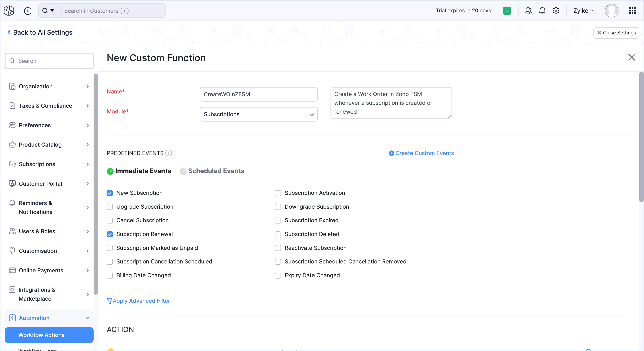Open the apps grid launcher icon
This screenshot has height=351, width=644.
pyautogui.click(x=632, y=11)
